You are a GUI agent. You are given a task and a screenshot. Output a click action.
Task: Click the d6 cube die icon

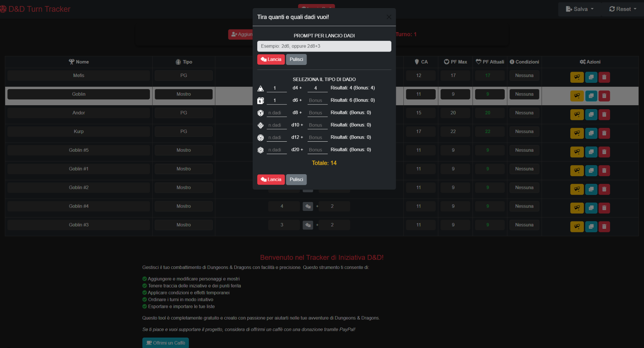pos(260,100)
